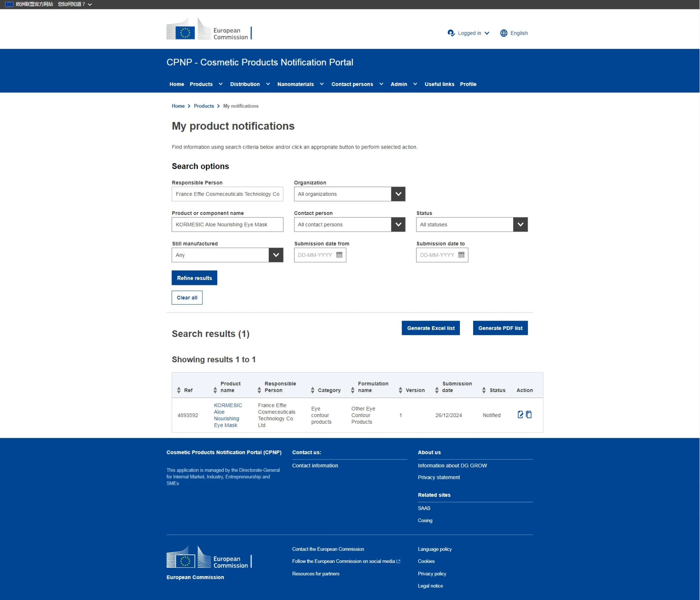Sort results by Status column arrows
700x600 pixels.
(x=484, y=390)
